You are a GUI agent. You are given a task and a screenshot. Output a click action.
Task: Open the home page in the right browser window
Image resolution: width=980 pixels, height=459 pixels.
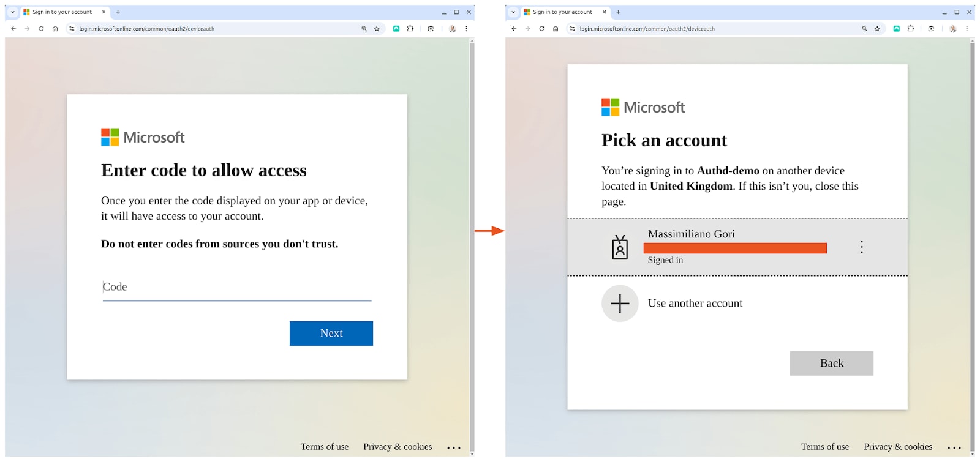click(556, 29)
